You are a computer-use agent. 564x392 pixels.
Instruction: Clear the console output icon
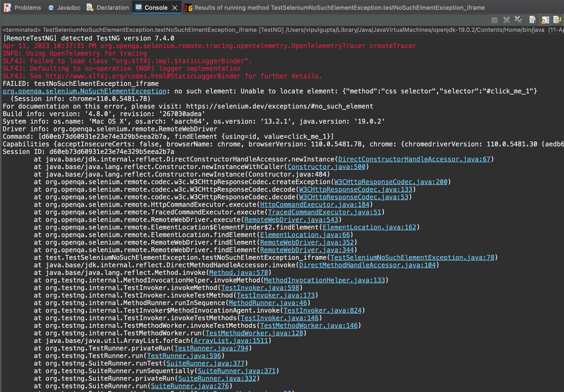click(533, 20)
